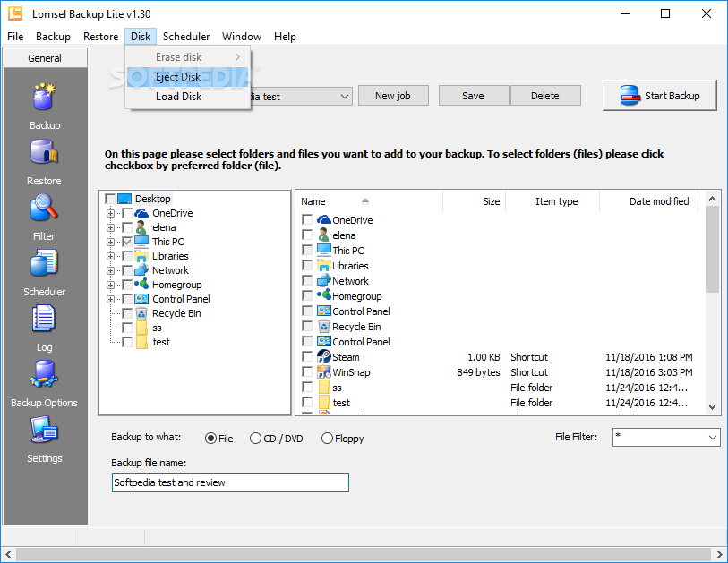Sort file list by Date modified header
Screen dimensions: 728x563
649,201
